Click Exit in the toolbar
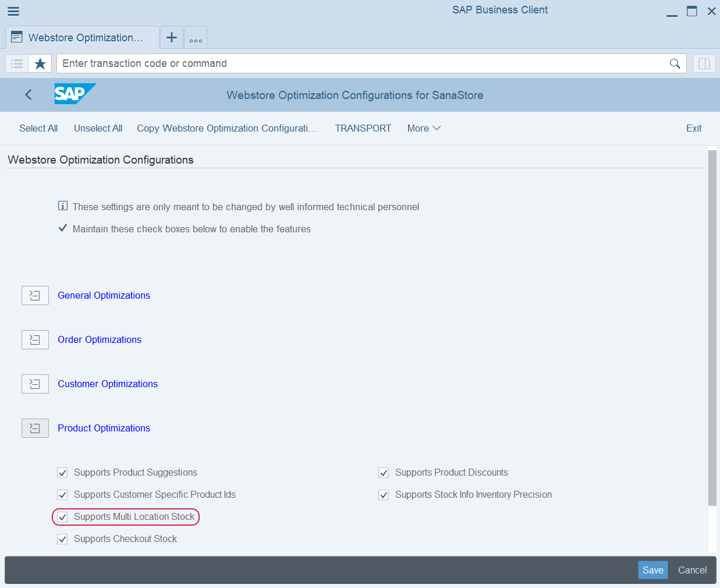720x588 pixels. tap(694, 128)
